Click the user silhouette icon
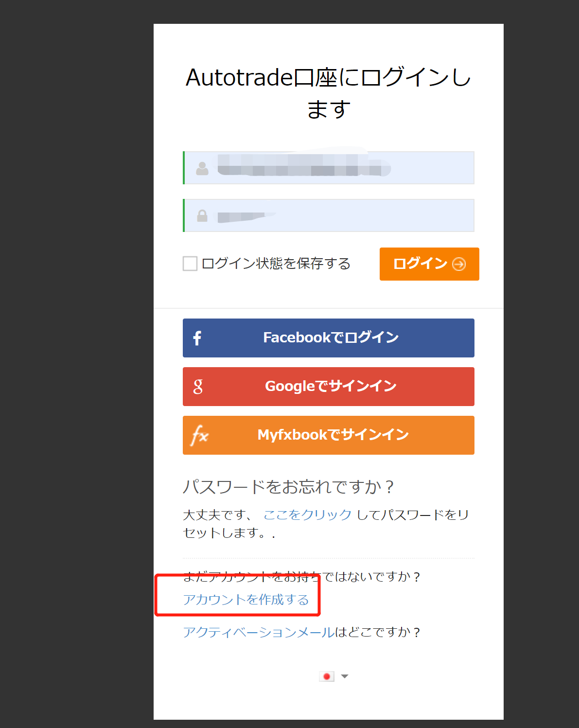Viewport: 579px width, 728px height. [202, 168]
